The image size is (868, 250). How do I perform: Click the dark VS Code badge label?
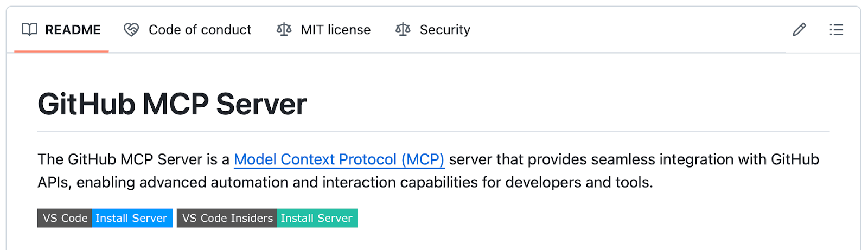[x=65, y=218]
